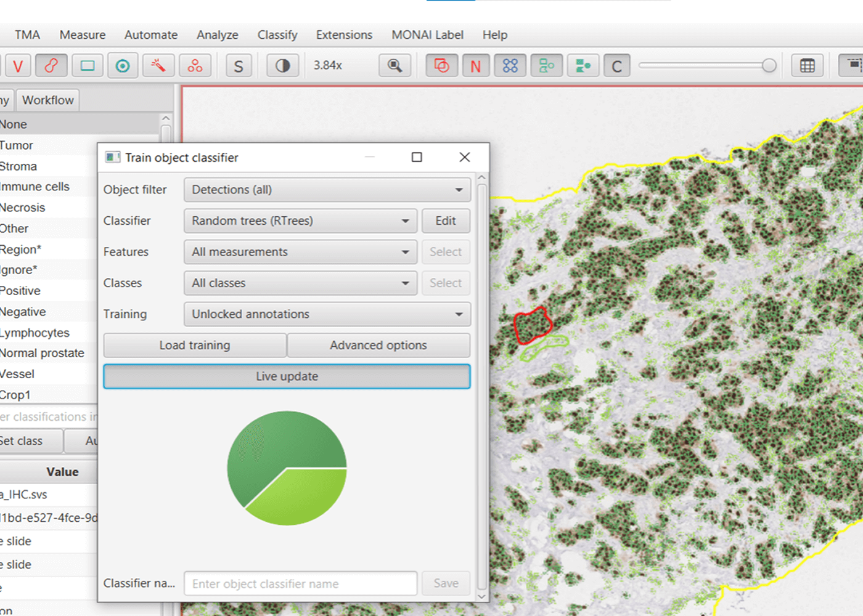
Task: Click the Load training button
Action: tap(195, 346)
